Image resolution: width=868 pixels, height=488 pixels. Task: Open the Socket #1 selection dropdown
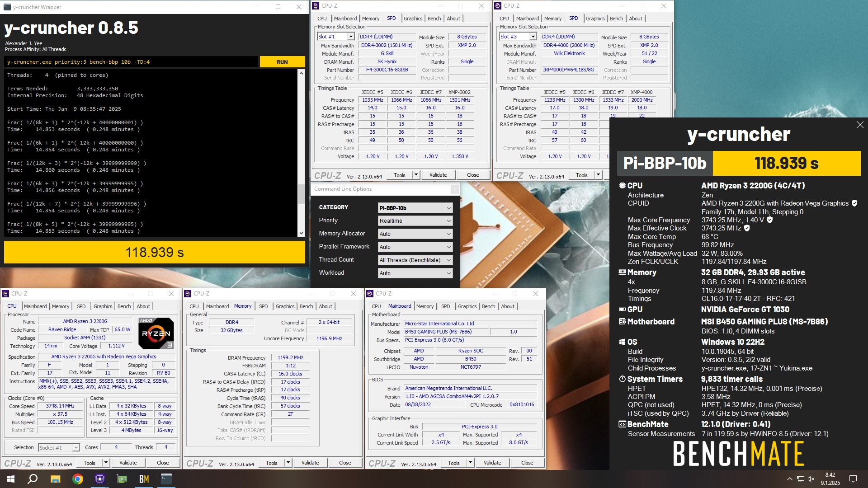(x=59, y=448)
